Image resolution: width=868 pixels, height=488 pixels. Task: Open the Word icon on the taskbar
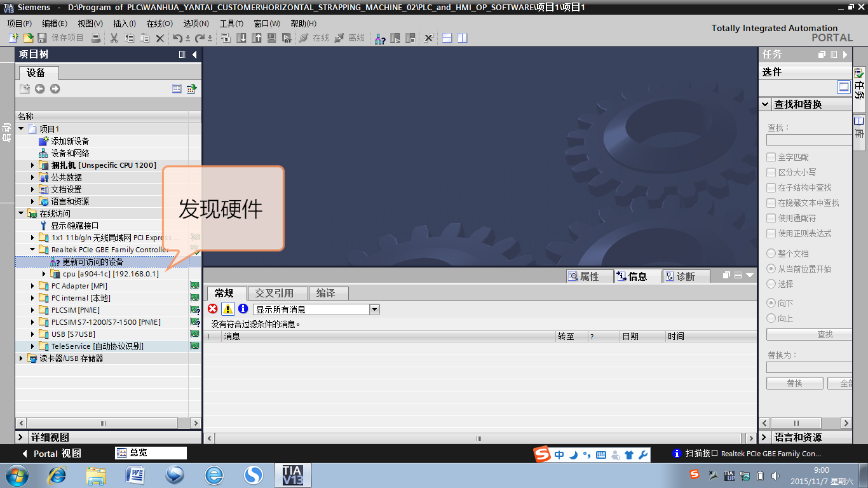(135, 475)
